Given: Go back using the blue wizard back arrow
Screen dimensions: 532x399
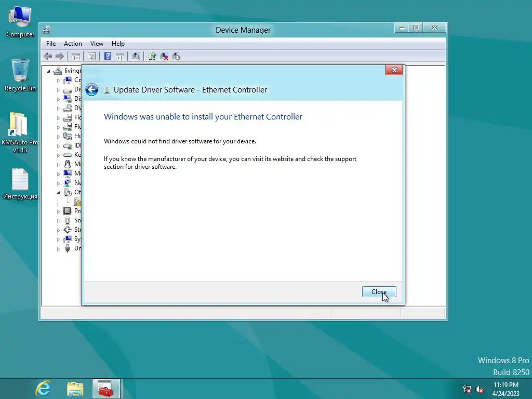Looking at the screenshot, I should pyautogui.click(x=91, y=89).
